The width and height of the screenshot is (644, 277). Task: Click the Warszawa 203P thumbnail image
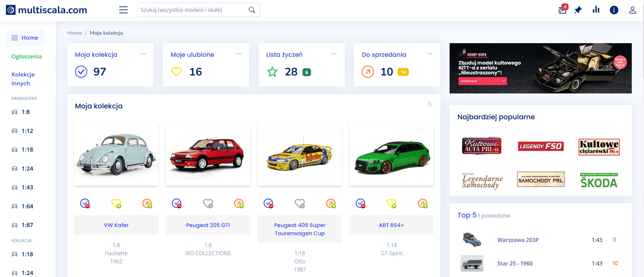(472, 240)
